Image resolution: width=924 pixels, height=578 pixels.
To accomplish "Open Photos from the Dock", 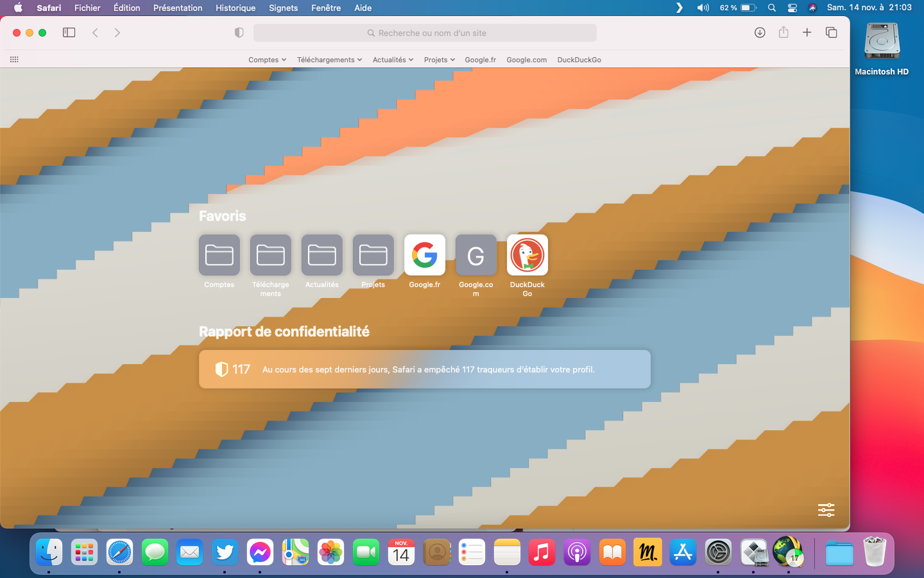I will point(330,552).
